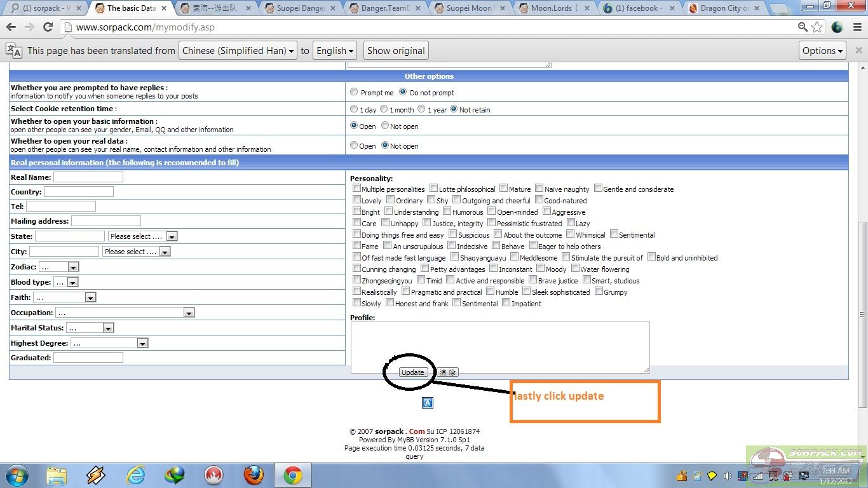Image resolution: width=868 pixels, height=488 pixels.
Task: Click in the Real Name input field
Action: pos(88,177)
